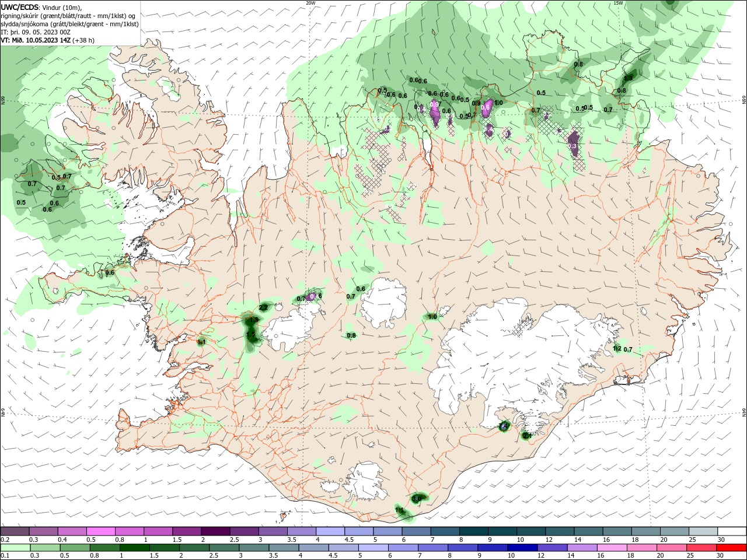Select the blue swatch labeled 8 in rain legend
Viewport: 747px width, 560px height.
[x=463, y=548]
